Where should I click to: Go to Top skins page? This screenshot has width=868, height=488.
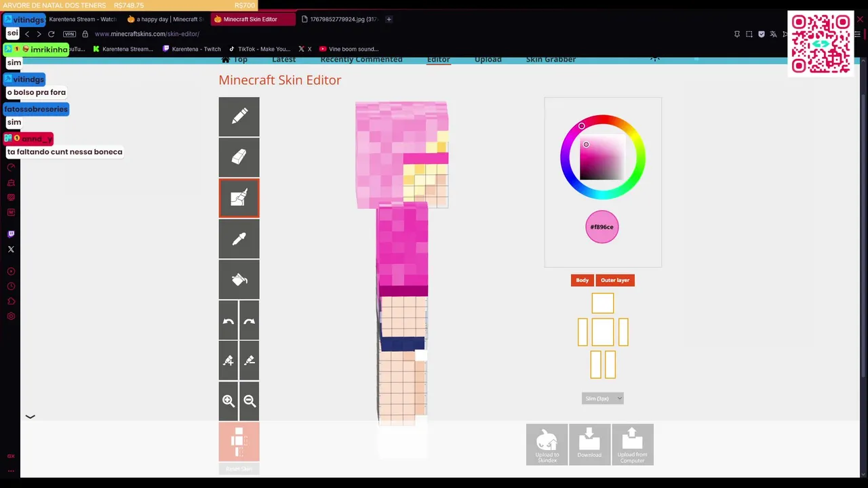235,60
